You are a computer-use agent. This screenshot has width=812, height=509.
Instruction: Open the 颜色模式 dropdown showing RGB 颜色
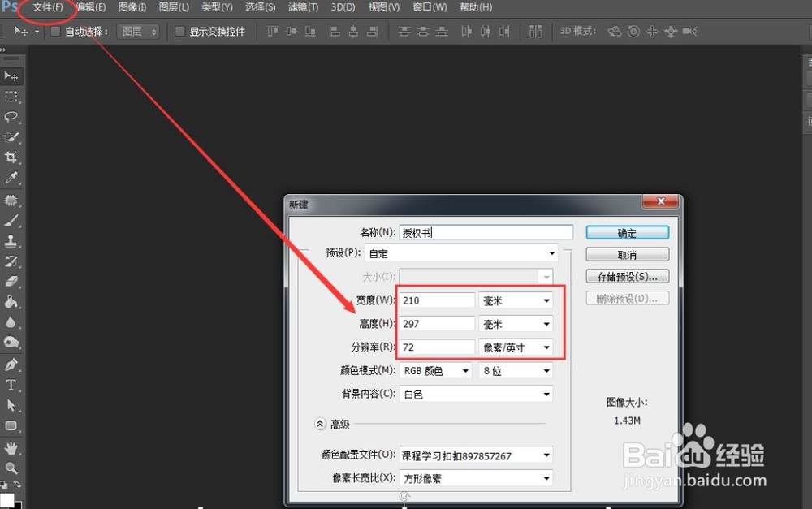(435, 371)
